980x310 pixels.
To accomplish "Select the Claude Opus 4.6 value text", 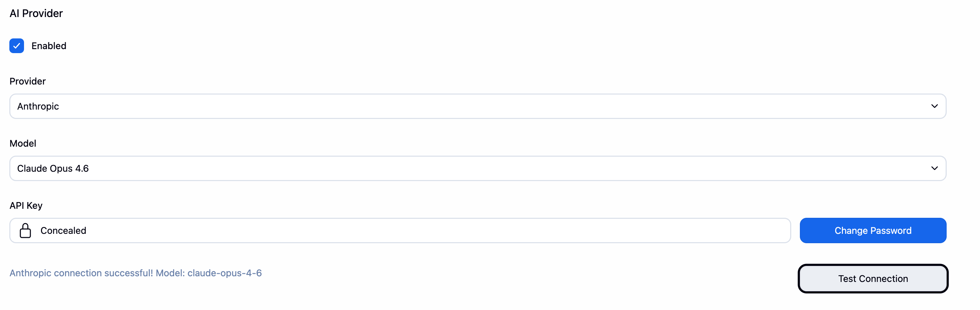I will [53, 168].
